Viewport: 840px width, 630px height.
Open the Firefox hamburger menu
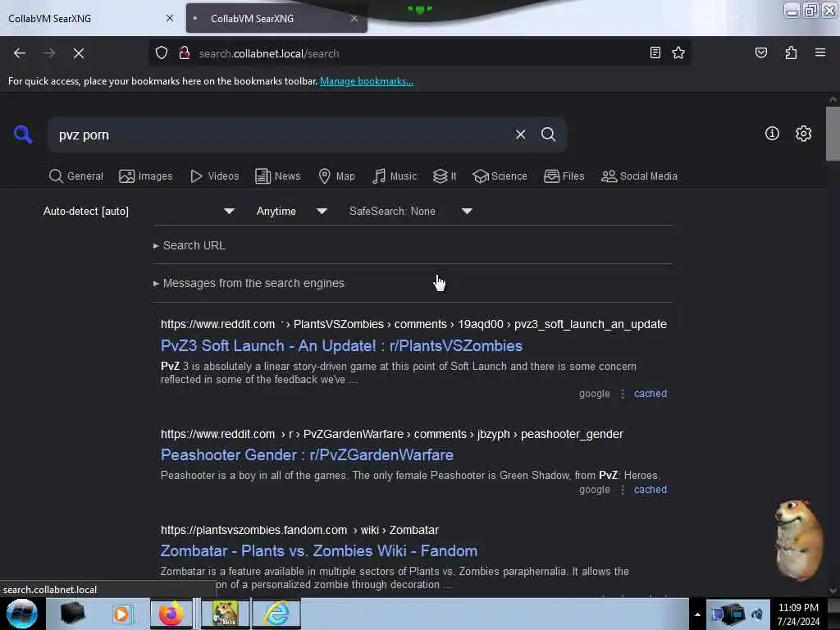pos(819,52)
